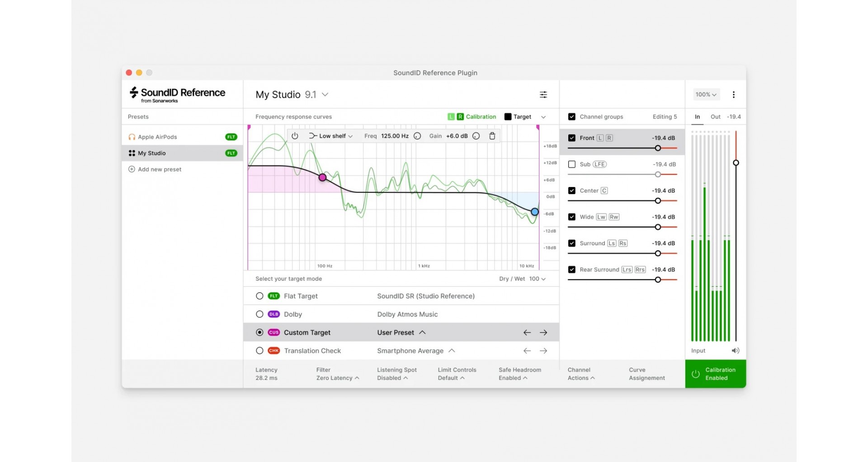
Task: Select the Dolby radio button
Action: click(259, 314)
